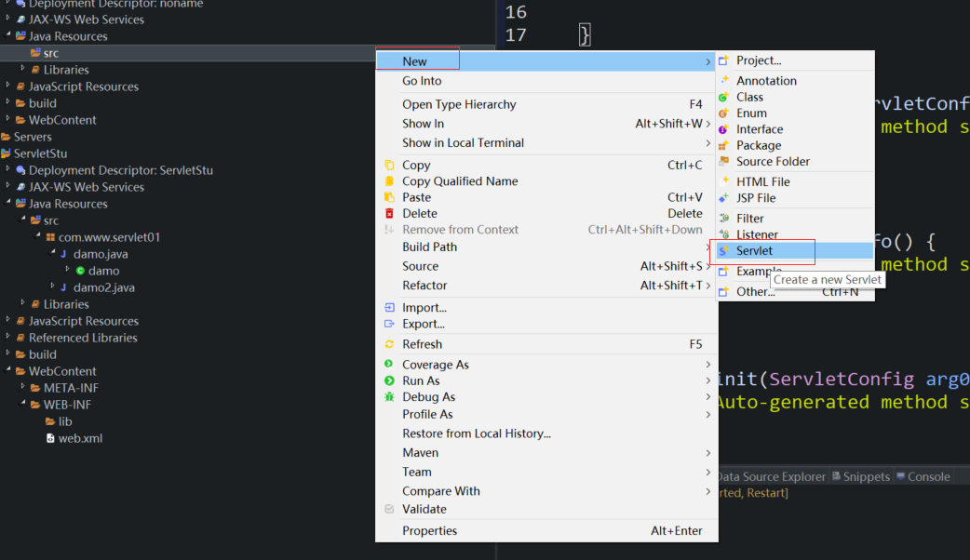
Task: Click the Debug As bug icon
Action: click(x=389, y=397)
